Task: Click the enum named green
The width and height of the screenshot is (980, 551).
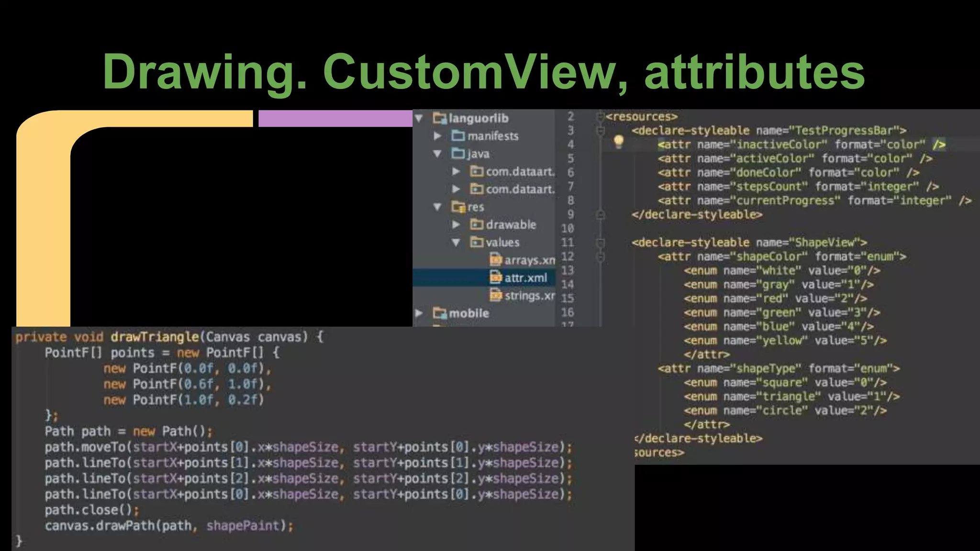Action: click(782, 312)
